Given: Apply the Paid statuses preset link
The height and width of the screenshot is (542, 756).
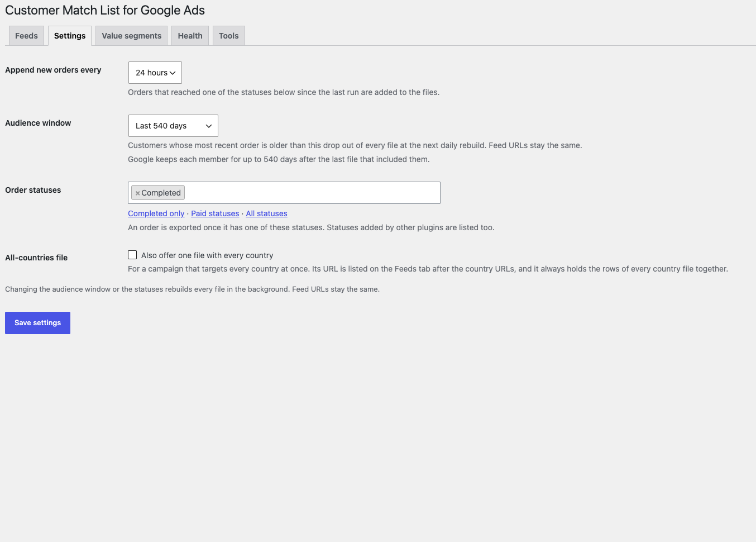Looking at the screenshot, I should pyautogui.click(x=215, y=213).
